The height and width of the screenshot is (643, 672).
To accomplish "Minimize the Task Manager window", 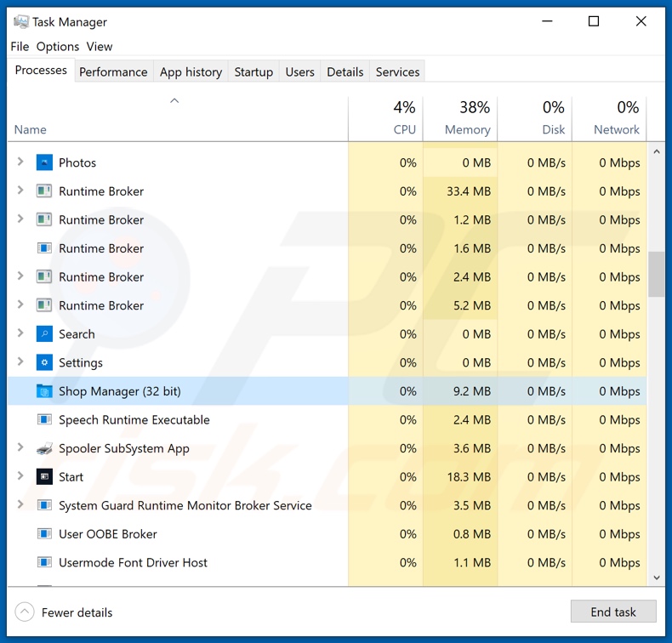I will click(x=547, y=21).
